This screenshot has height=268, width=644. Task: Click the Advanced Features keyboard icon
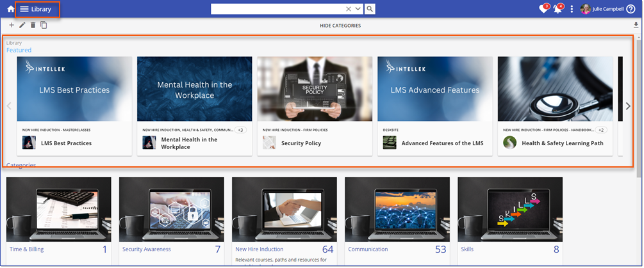click(390, 143)
